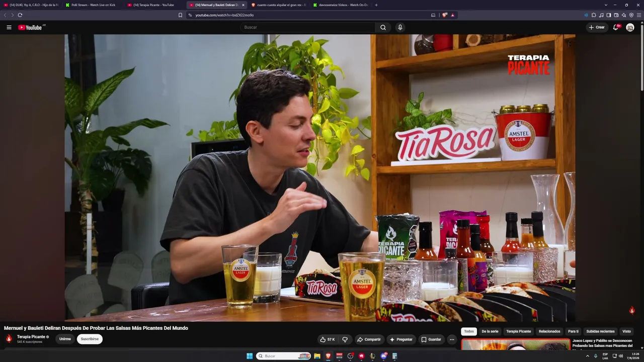Select the Para ti filter chip
The width and height of the screenshot is (644, 362).
(573, 331)
